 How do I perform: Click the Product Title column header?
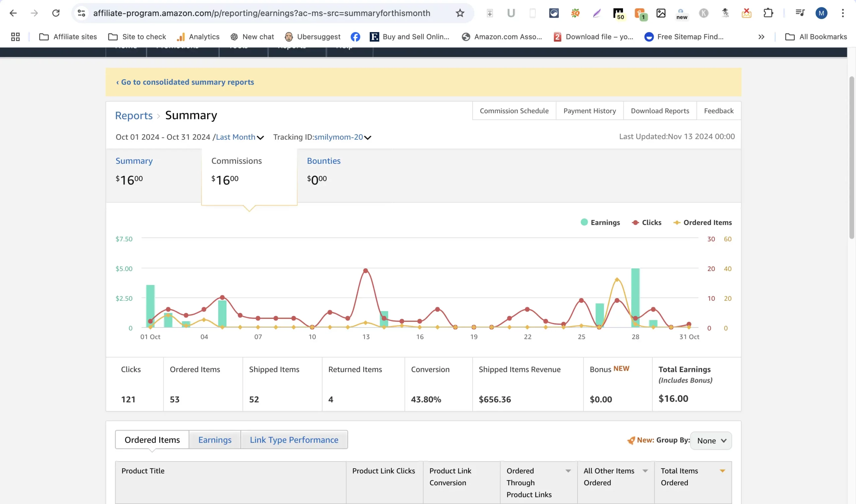pos(231,482)
